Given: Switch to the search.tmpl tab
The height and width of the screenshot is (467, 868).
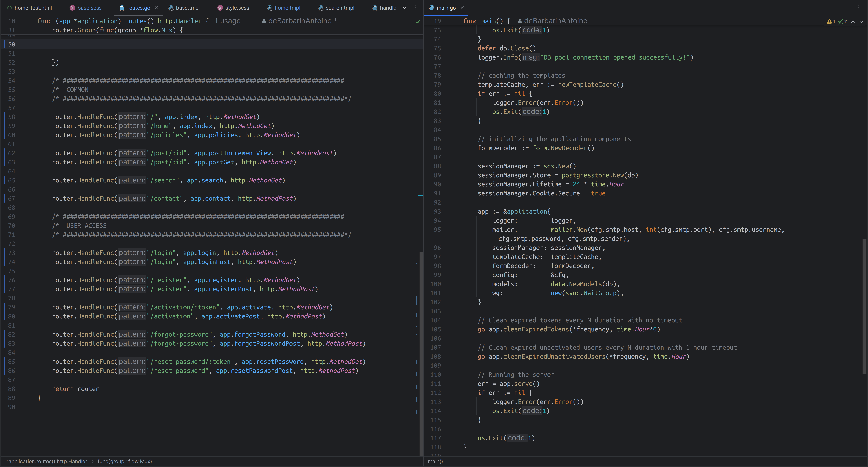Looking at the screenshot, I should click(336, 8).
